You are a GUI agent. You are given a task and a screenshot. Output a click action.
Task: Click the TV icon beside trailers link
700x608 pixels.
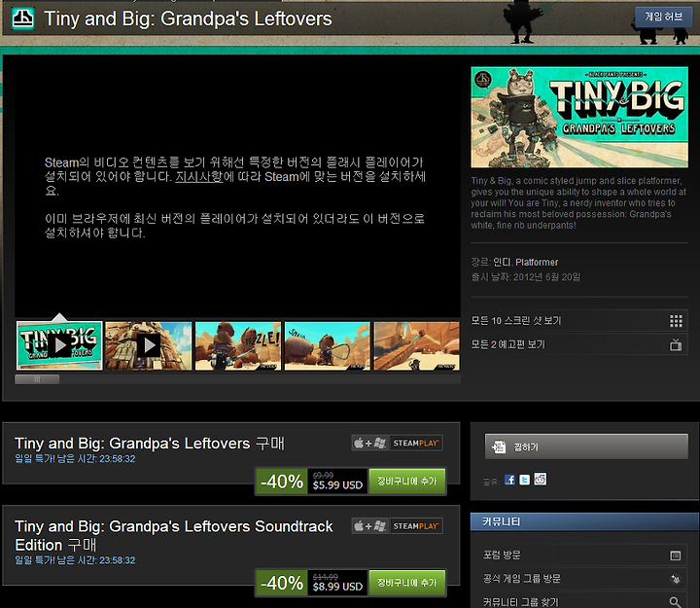pyautogui.click(x=676, y=344)
